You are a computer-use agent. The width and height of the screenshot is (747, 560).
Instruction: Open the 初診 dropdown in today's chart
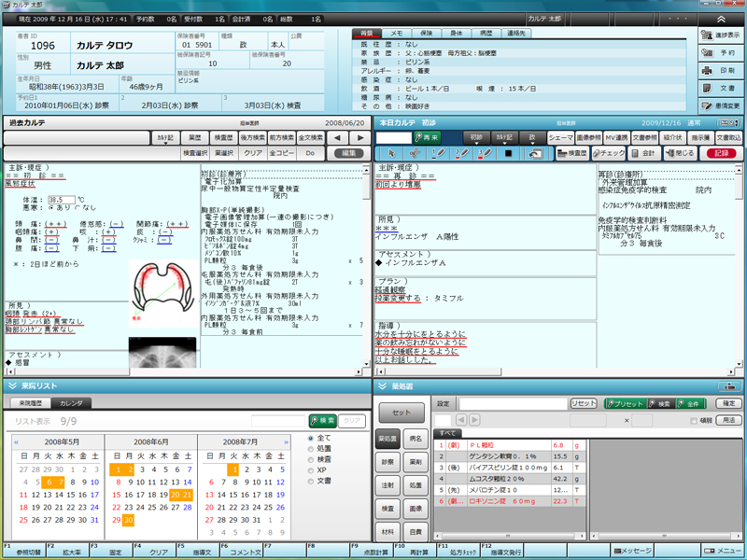click(x=479, y=137)
